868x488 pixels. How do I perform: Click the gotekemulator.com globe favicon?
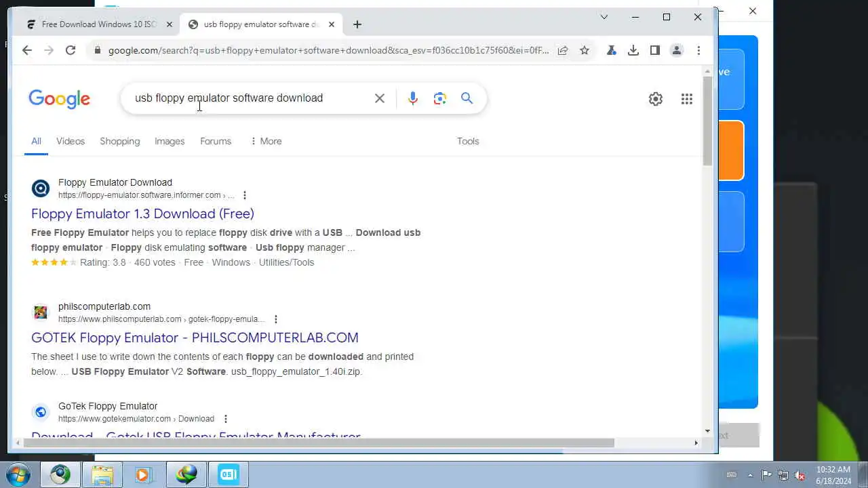(41, 412)
